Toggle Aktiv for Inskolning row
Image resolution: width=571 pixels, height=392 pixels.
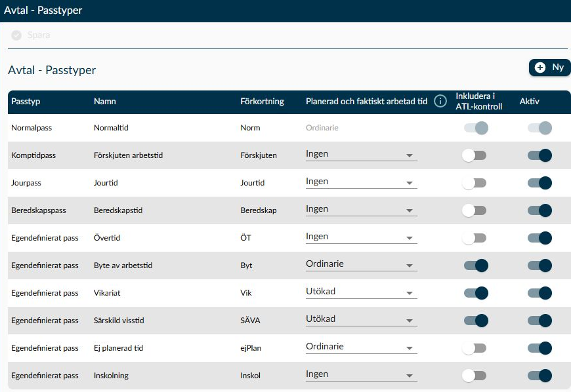[x=539, y=376]
